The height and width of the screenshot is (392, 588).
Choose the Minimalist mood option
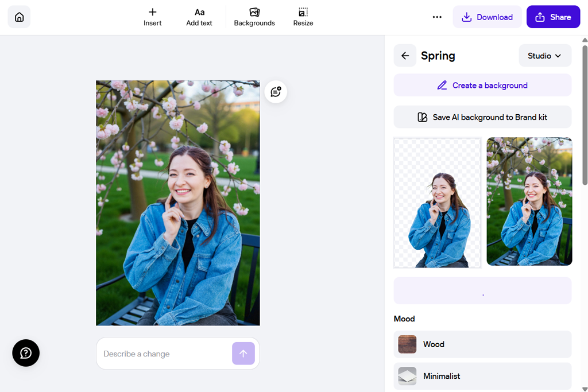click(482, 377)
